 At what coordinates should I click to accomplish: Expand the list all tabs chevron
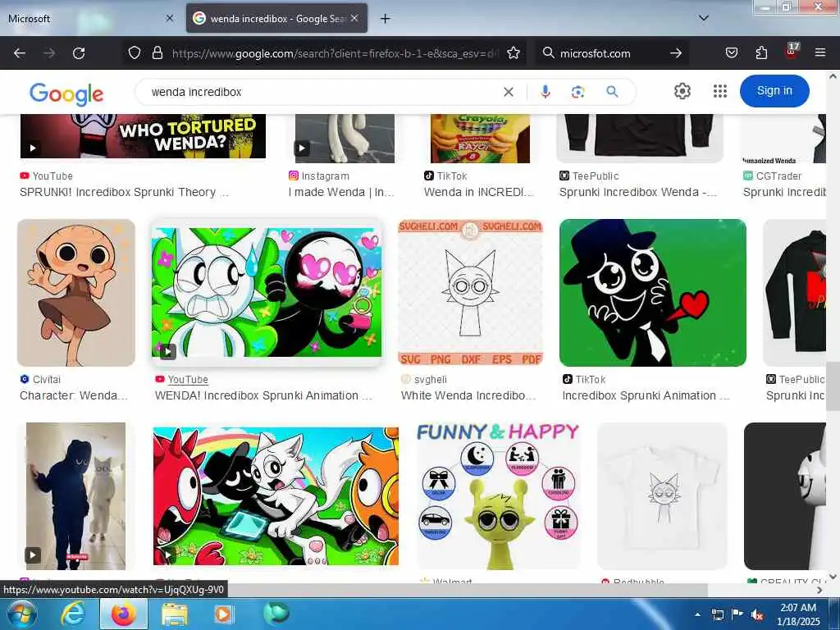[703, 18]
